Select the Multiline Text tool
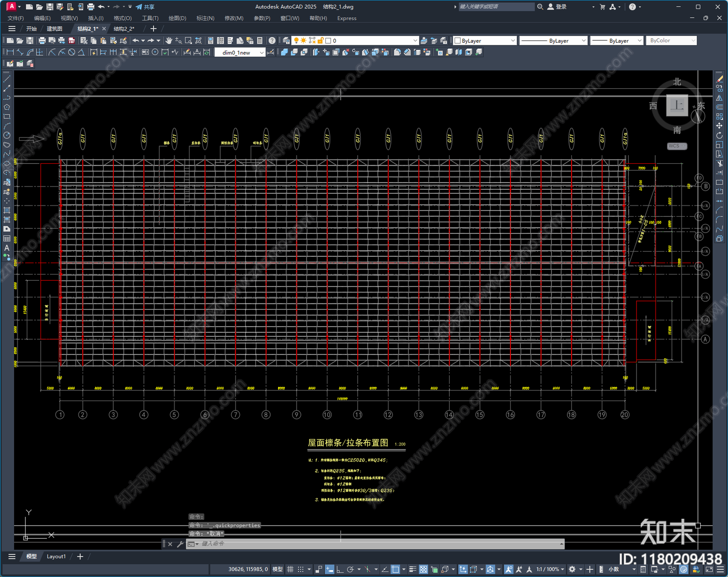This screenshot has height=577, width=728. point(7,248)
